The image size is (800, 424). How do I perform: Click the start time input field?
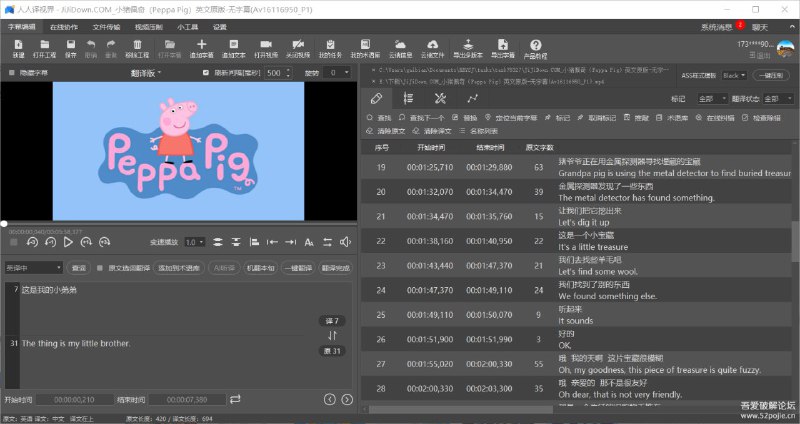pos(74,400)
